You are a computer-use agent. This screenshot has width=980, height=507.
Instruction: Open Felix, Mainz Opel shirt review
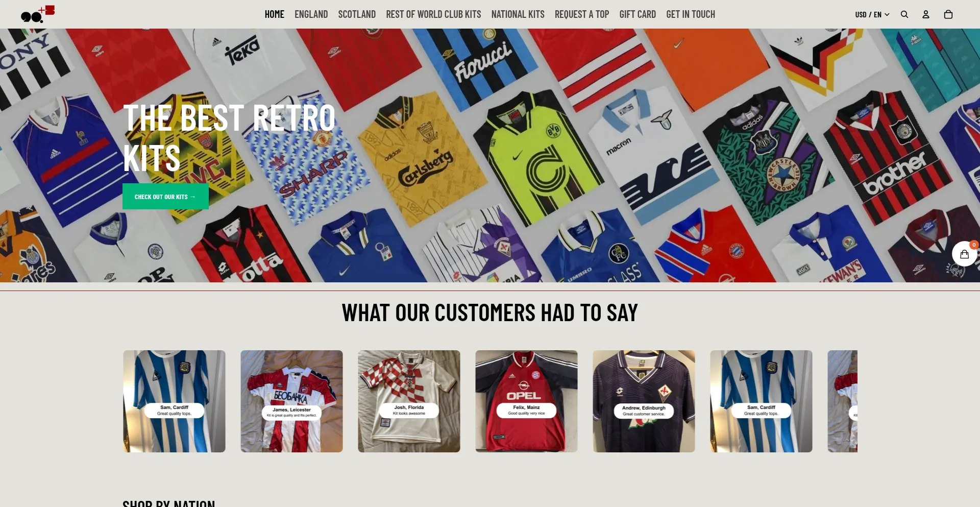(x=526, y=401)
